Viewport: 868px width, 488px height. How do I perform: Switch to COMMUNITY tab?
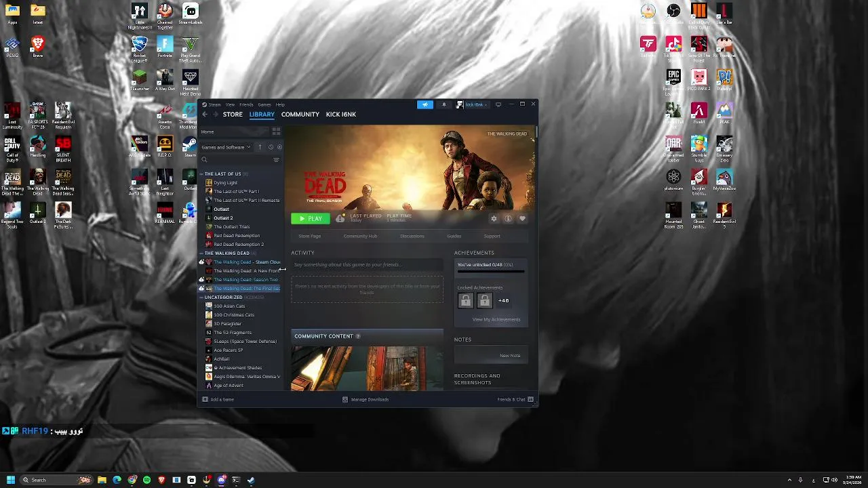click(300, 115)
